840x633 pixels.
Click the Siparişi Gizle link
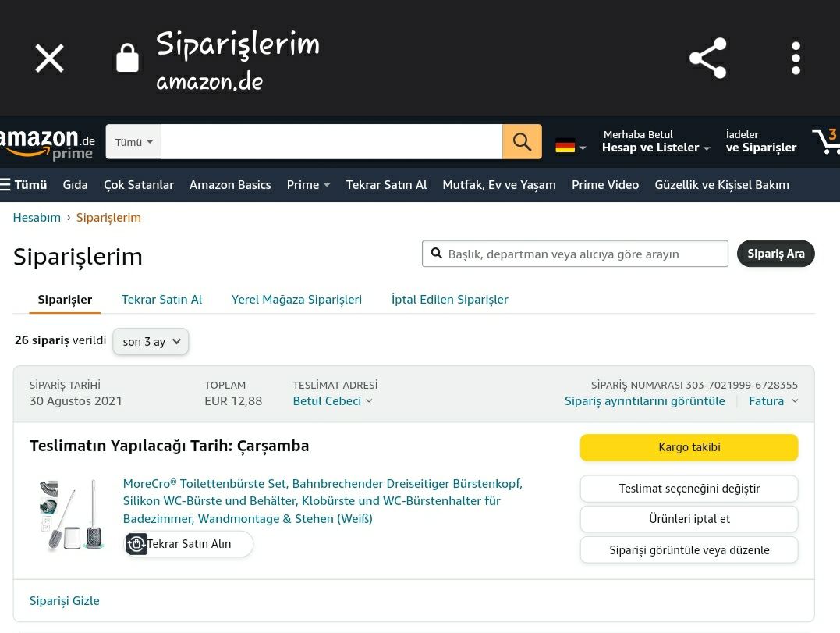(64, 601)
